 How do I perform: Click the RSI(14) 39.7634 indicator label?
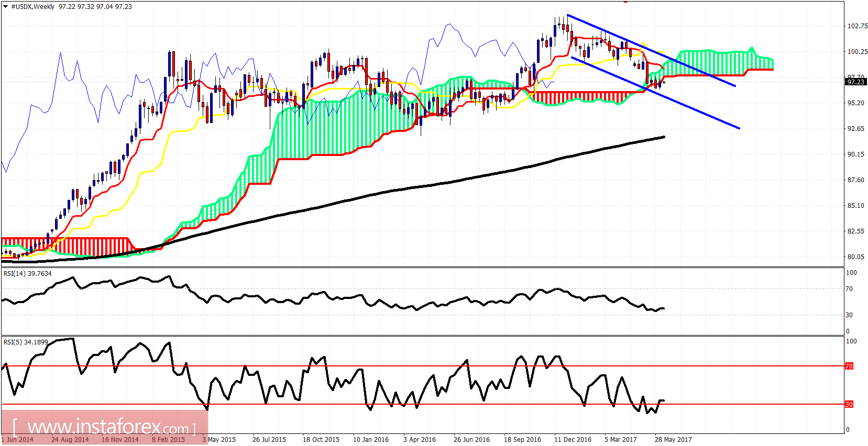28,274
